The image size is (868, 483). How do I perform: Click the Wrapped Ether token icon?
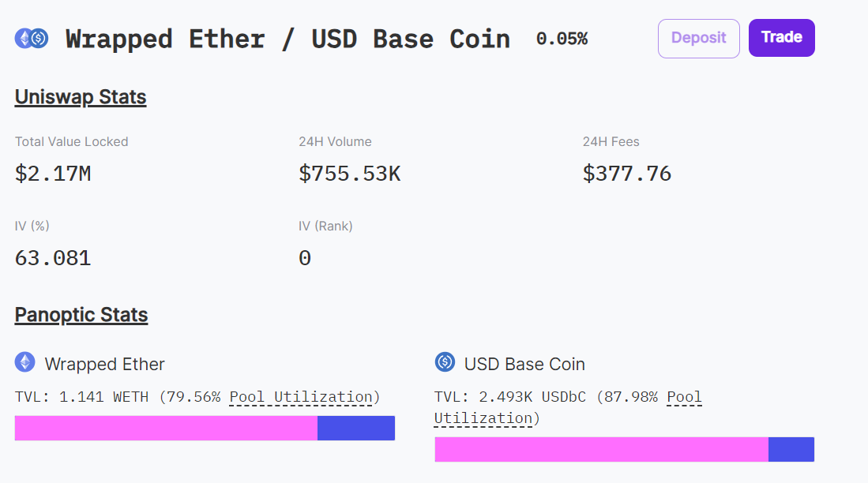click(x=25, y=362)
